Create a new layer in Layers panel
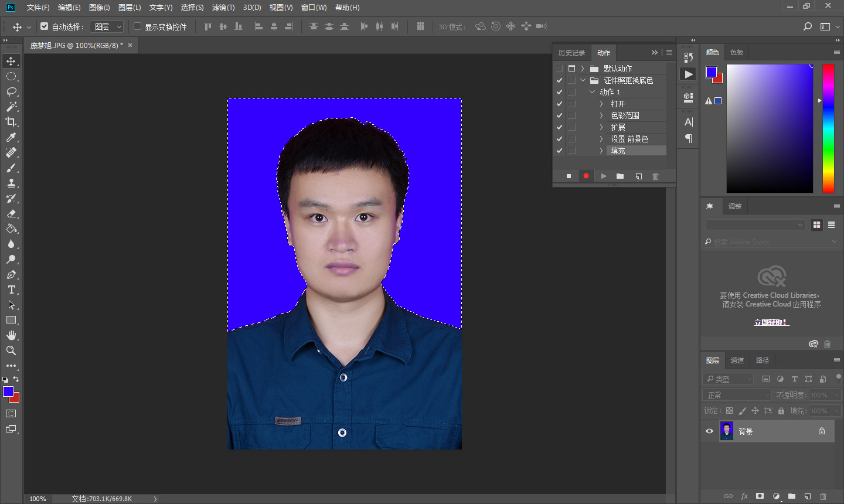The image size is (844, 504). [807, 496]
